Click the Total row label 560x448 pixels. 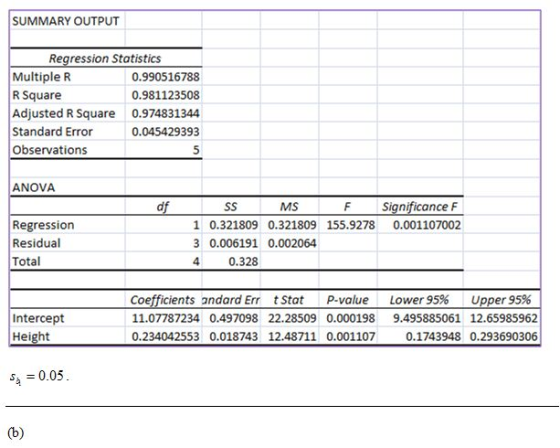click(x=26, y=262)
